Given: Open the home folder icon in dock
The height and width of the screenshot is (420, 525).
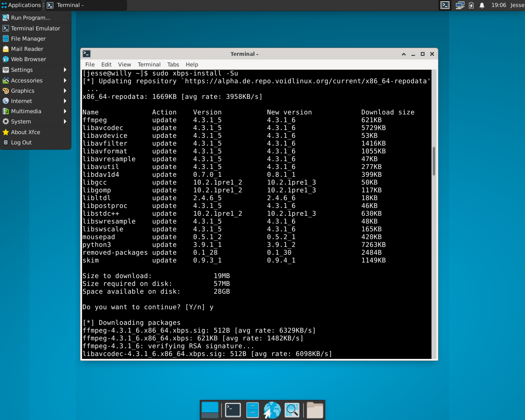Looking at the screenshot, I should (x=315, y=410).
